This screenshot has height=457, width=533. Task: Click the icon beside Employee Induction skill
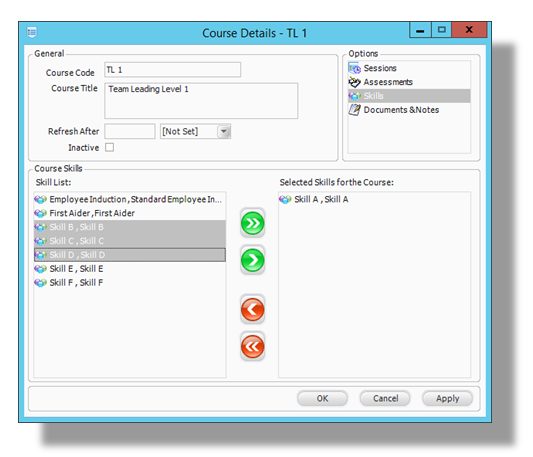coord(40,199)
